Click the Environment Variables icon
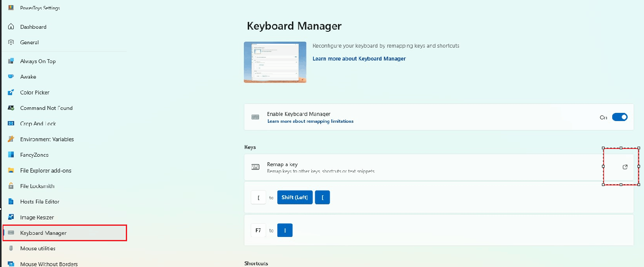 (x=11, y=139)
